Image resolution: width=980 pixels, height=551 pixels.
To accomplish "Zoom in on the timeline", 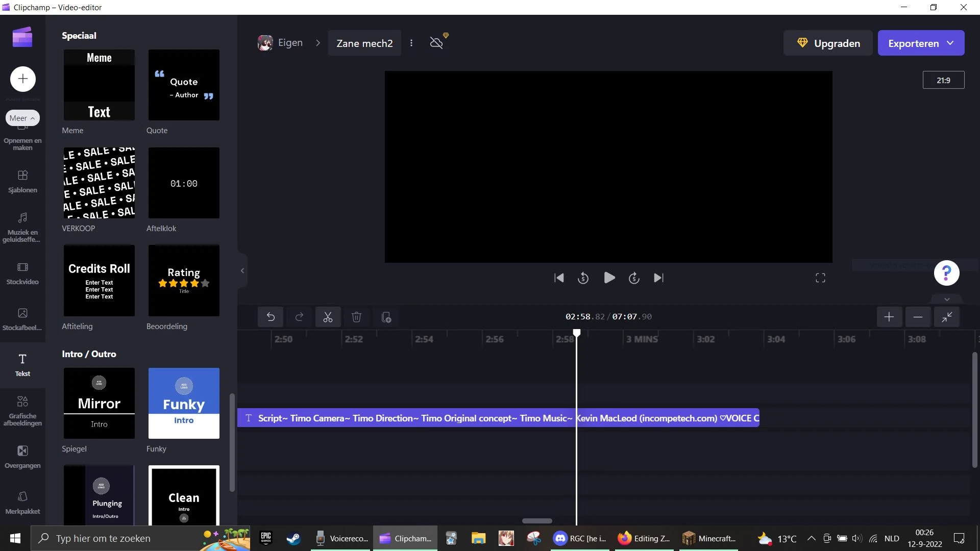I will [x=889, y=317].
